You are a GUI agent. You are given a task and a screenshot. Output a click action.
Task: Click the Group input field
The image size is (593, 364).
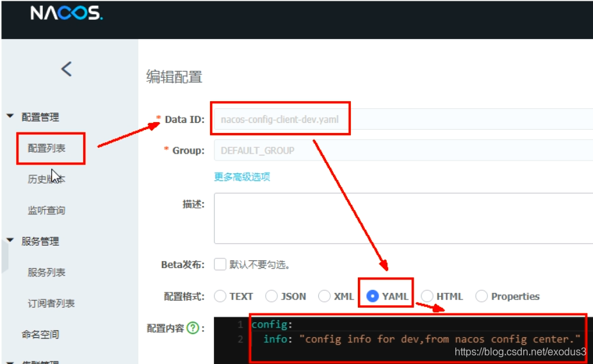point(403,150)
